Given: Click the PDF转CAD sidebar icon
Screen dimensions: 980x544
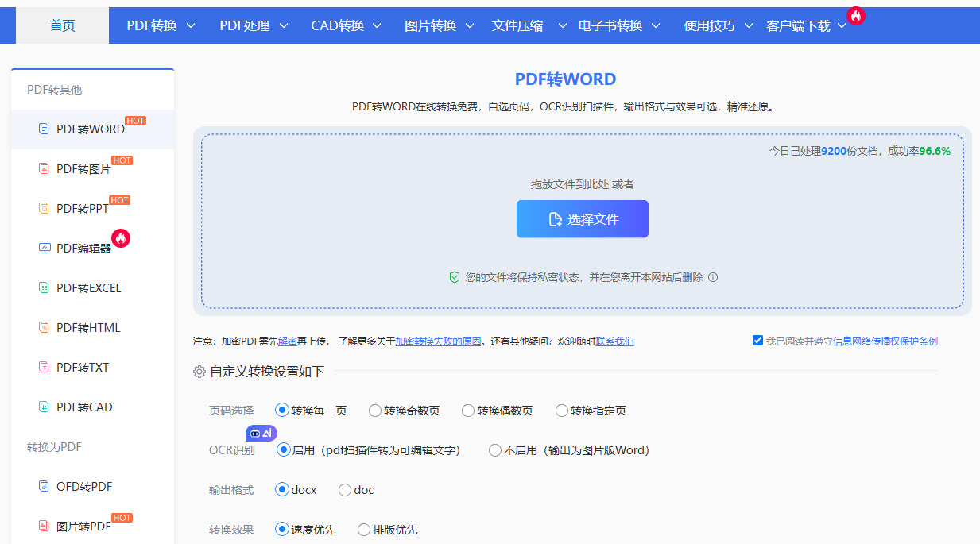Looking at the screenshot, I should tap(45, 407).
